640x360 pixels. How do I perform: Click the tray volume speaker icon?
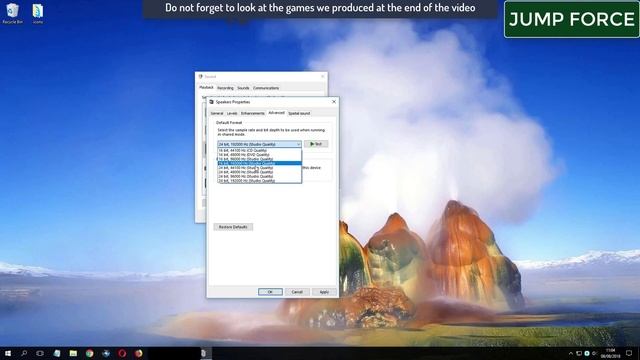click(x=594, y=353)
